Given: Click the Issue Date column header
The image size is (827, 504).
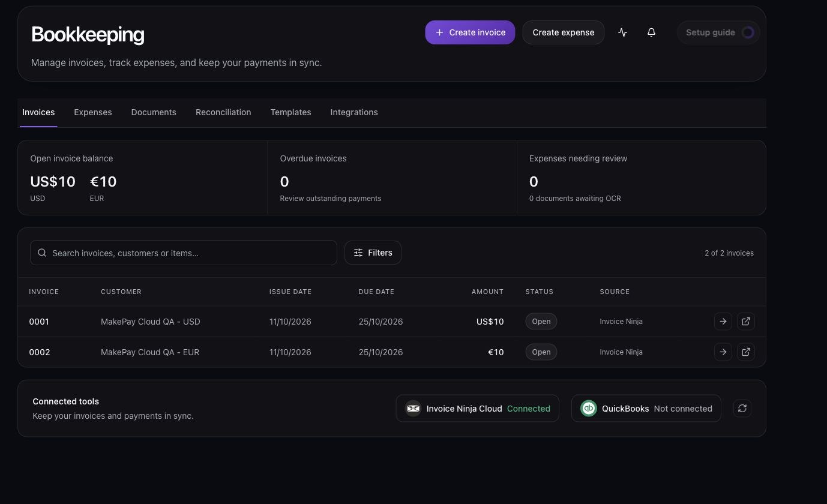Looking at the screenshot, I should click(290, 292).
